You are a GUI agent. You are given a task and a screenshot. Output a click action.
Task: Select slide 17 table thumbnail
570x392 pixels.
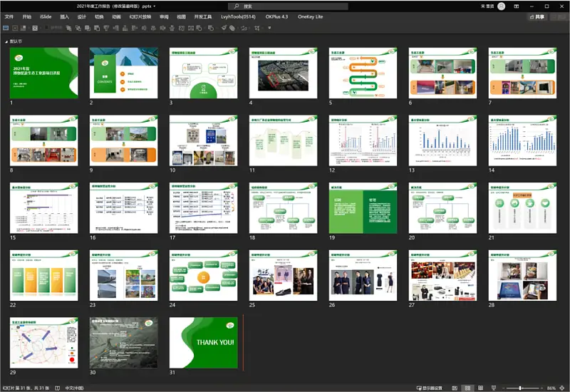(203, 207)
